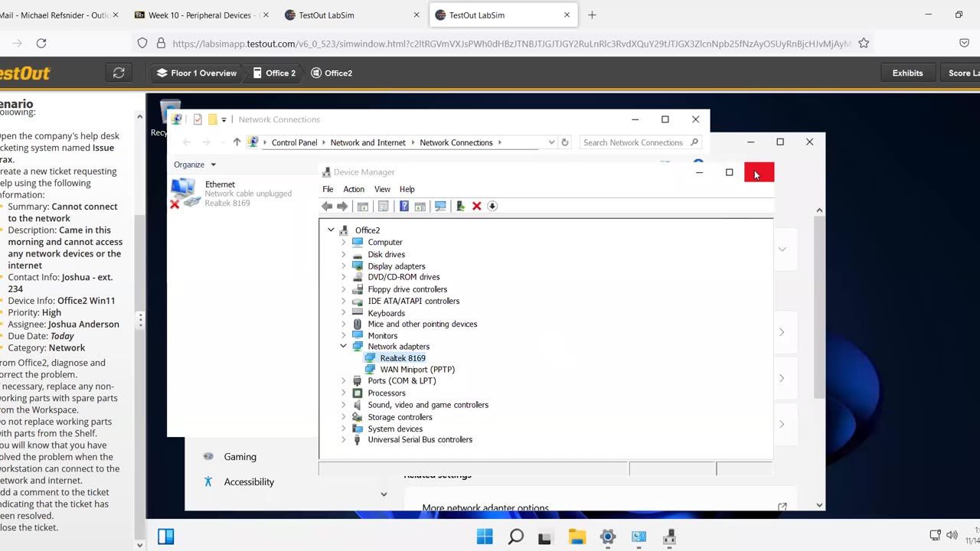
Task: Open the address bar history dropdown arrow
Action: coord(551,142)
